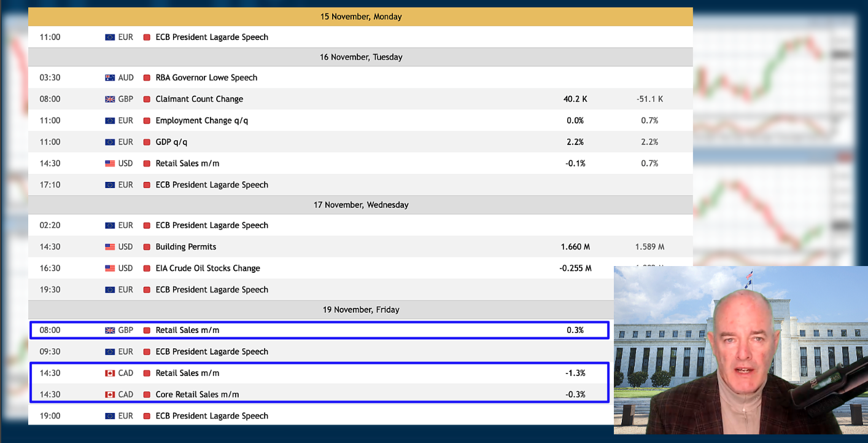
Task: Click the '-51.1 K' Claimant Count value
Action: pos(649,99)
